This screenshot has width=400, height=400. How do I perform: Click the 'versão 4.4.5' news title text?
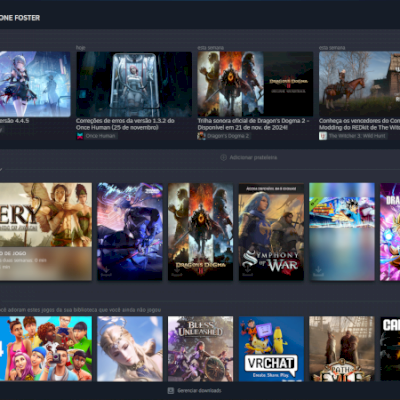coord(14,121)
